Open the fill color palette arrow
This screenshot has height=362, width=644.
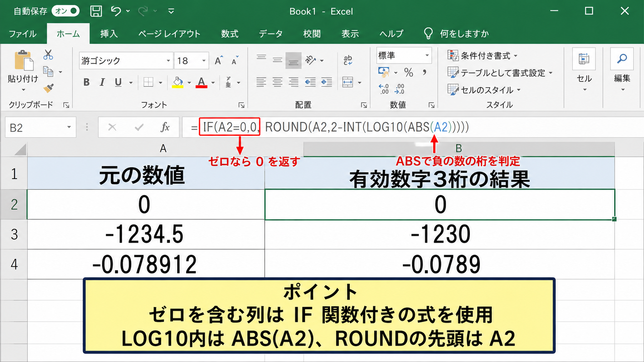click(189, 82)
